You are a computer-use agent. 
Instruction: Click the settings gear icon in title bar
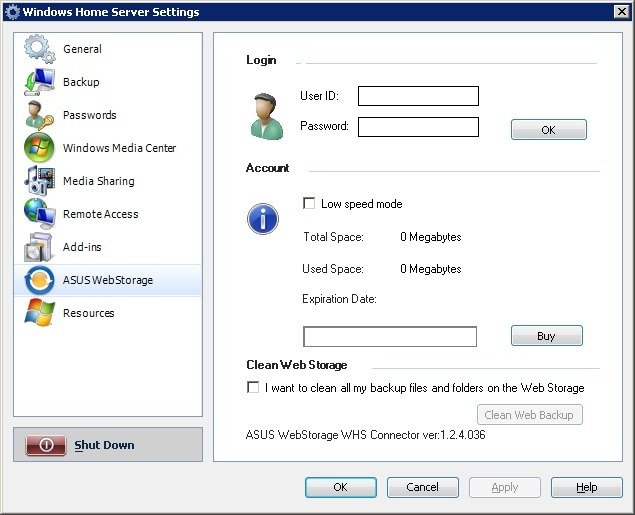12,12
